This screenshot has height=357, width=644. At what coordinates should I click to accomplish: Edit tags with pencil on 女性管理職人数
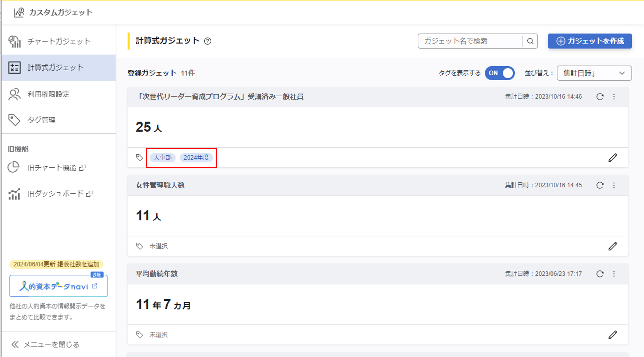(613, 246)
